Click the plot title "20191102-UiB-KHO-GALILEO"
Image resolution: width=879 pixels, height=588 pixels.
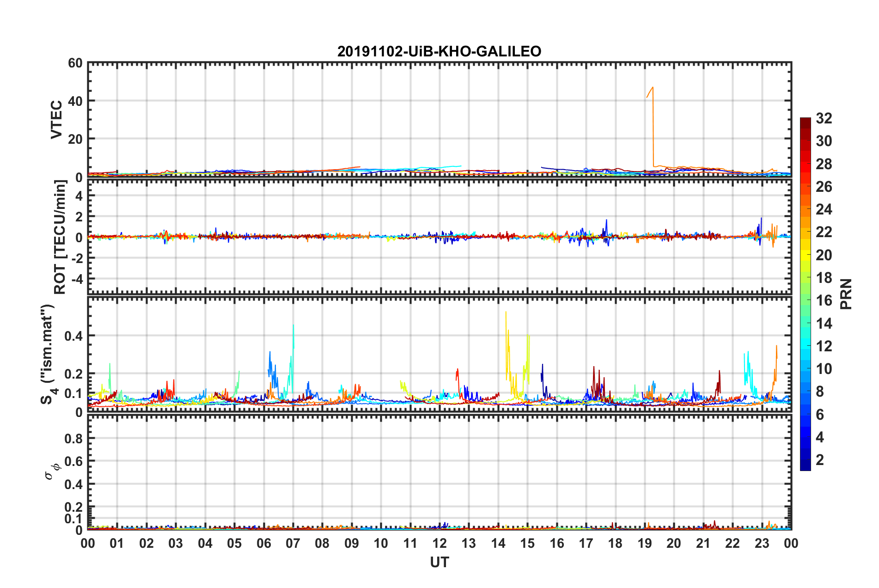439,51
